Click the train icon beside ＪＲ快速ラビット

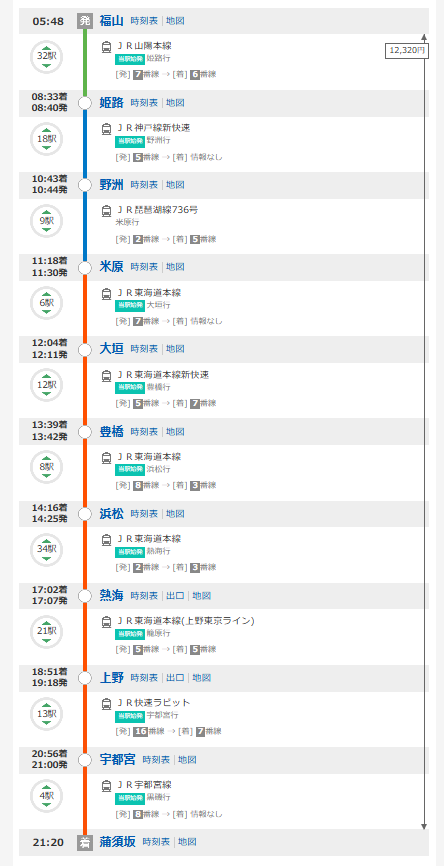point(107,704)
